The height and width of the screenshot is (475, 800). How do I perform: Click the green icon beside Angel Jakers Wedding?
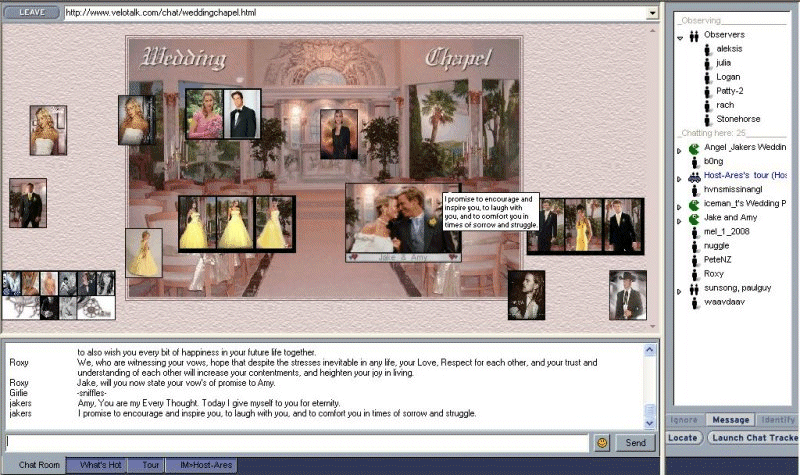tap(693, 148)
